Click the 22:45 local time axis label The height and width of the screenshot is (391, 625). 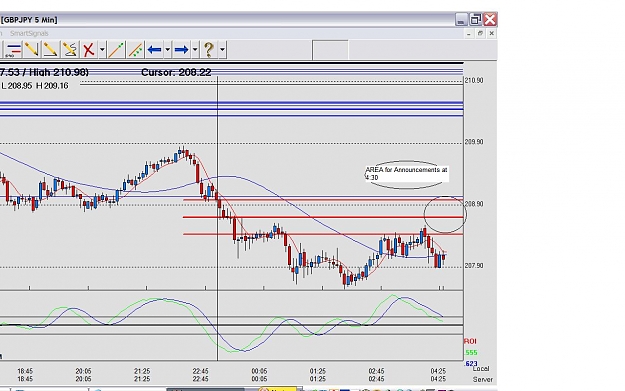click(x=200, y=371)
